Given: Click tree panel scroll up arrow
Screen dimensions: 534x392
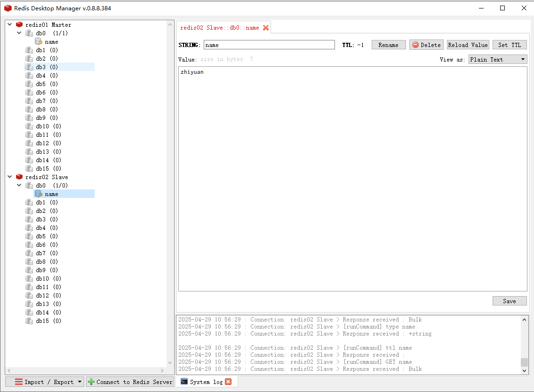Looking at the screenshot, I should tap(170, 24).
